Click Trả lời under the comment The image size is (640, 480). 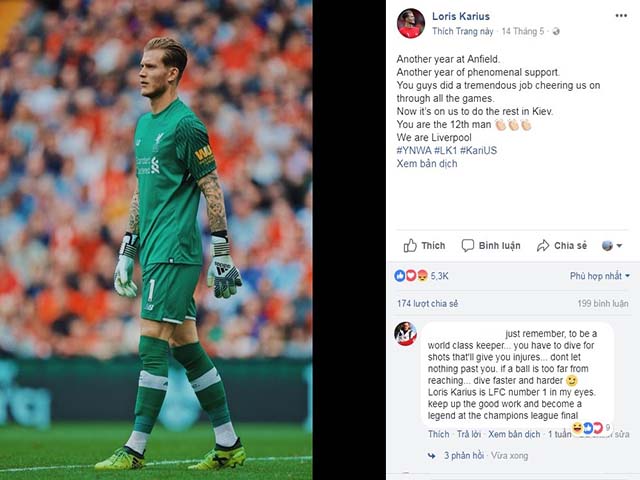click(x=469, y=434)
